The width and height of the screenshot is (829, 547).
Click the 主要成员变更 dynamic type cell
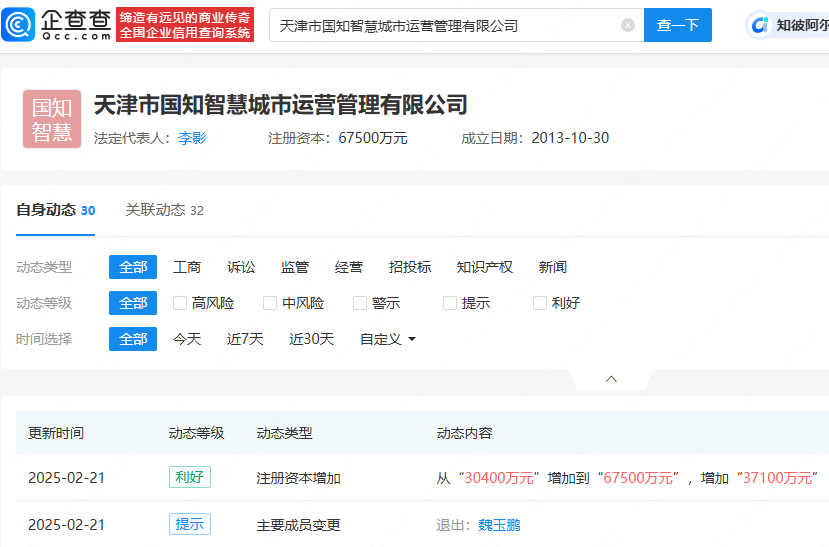(298, 525)
